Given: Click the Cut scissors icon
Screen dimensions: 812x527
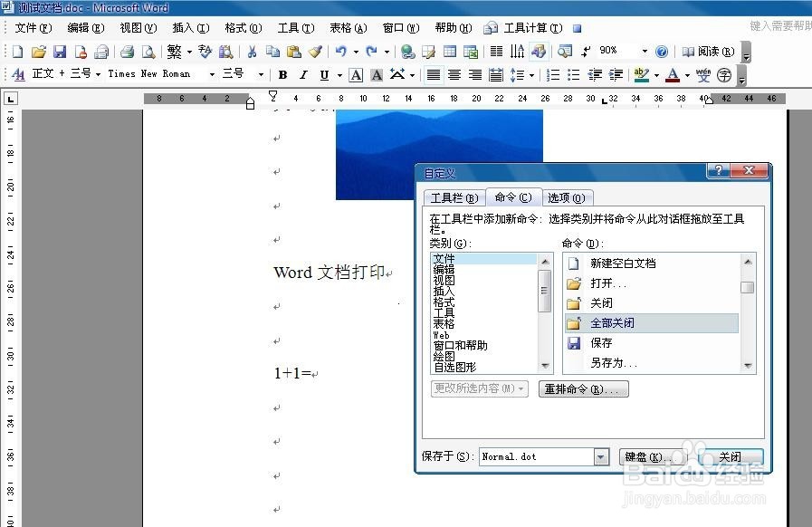Looking at the screenshot, I should 252,52.
